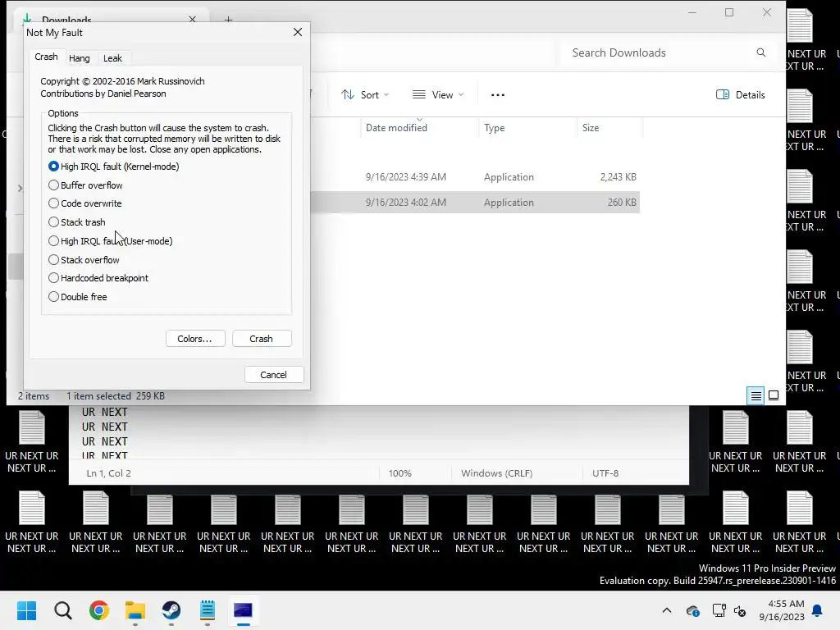Select UR NEXT text file at desktop bottom-left corner
The height and width of the screenshot is (630, 840).
tap(32, 523)
